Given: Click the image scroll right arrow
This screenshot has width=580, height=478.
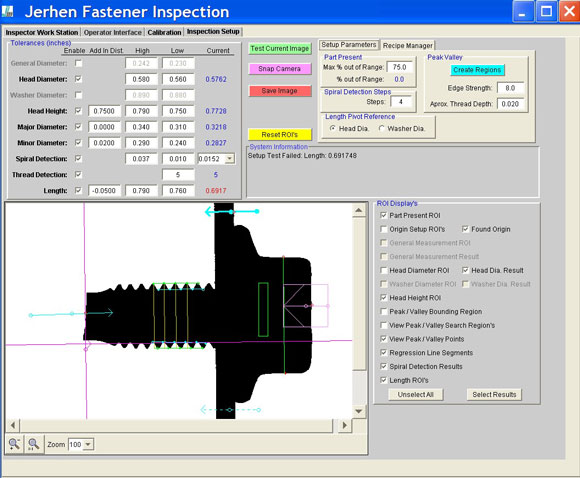Looking at the screenshot, I should pos(344,425).
